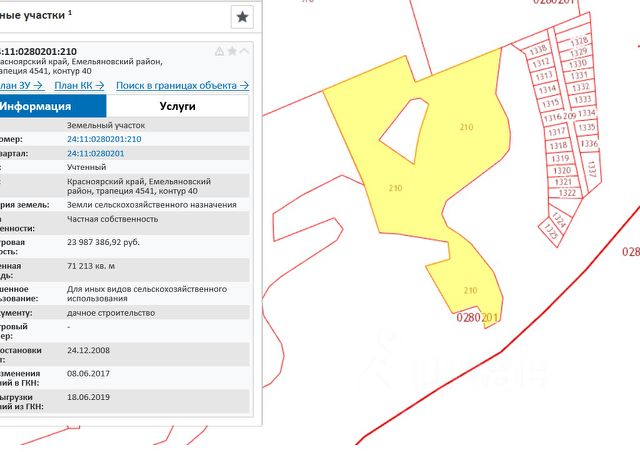
Task: Click Поиск в границах объекта link
Action: click(x=182, y=86)
